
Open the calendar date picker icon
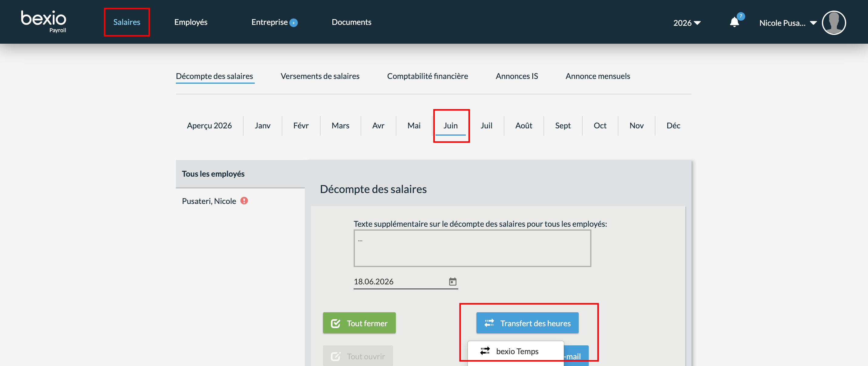point(453,281)
